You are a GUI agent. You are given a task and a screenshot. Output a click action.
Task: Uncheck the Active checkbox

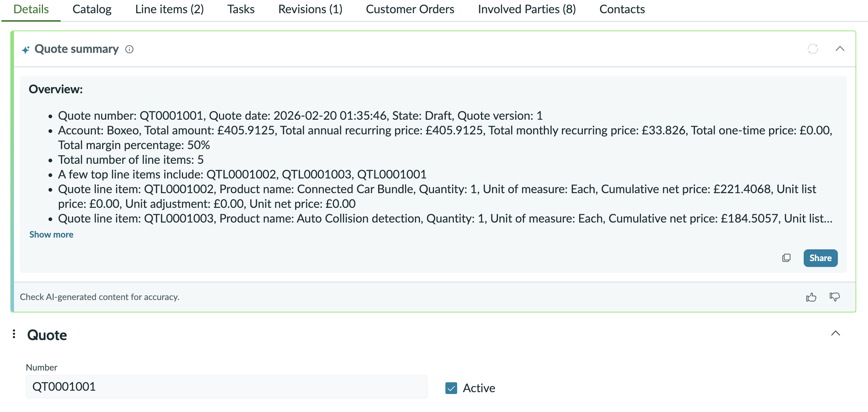coord(451,388)
